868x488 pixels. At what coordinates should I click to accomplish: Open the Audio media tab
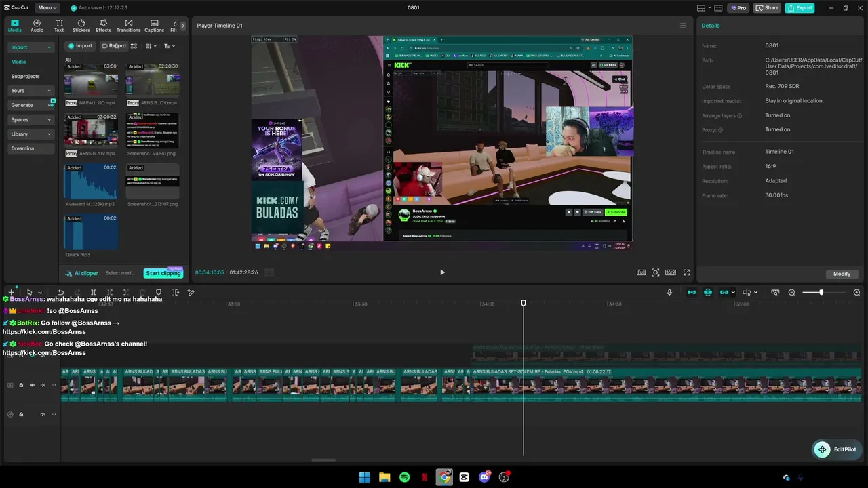pos(37,26)
